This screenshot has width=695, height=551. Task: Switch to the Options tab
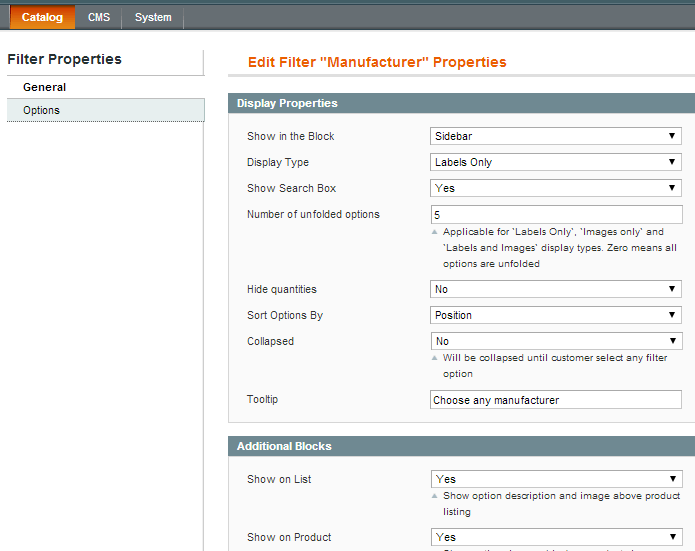click(x=42, y=110)
